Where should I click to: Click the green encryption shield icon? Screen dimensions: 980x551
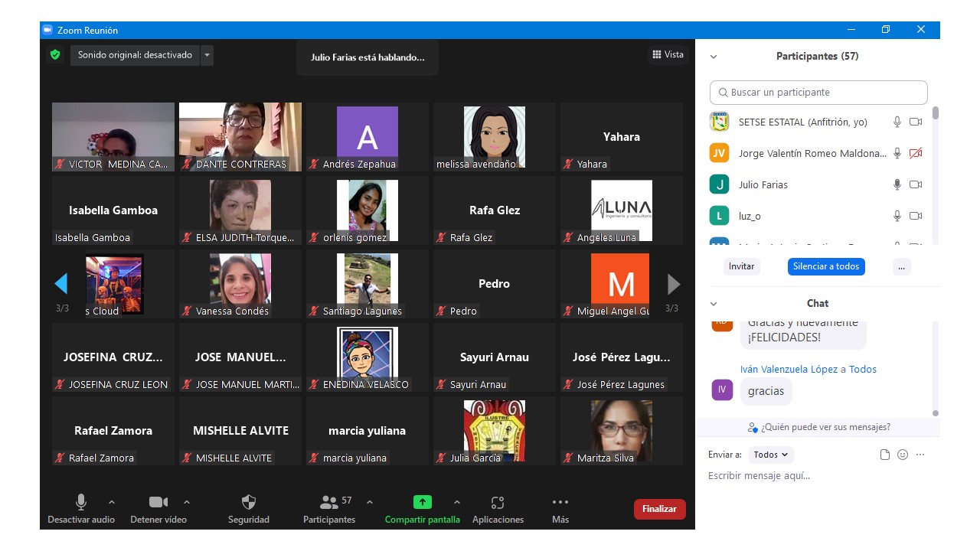tap(54, 55)
